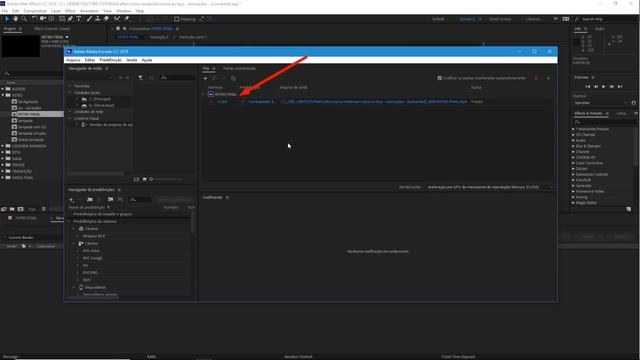Viewport: 640px width, 360px height.
Task: Select the Standard workspace in After Effects
Action: (x=467, y=19)
